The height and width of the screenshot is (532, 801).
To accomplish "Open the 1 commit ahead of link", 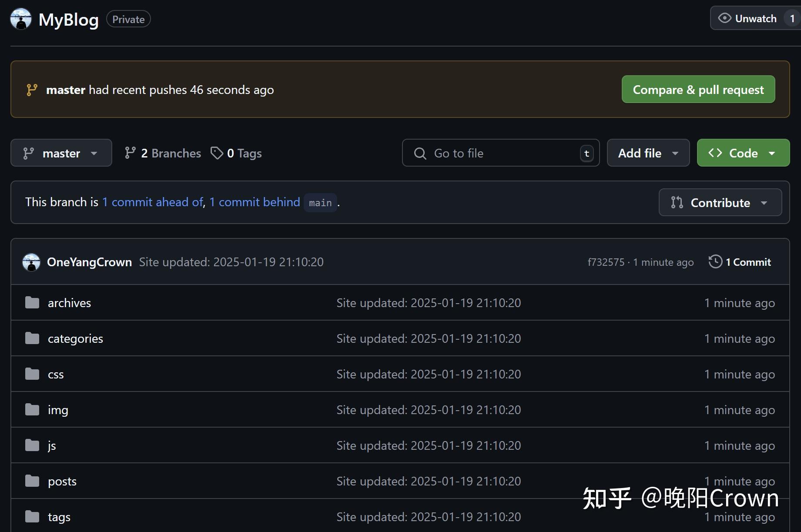I will tap(152, 202).
